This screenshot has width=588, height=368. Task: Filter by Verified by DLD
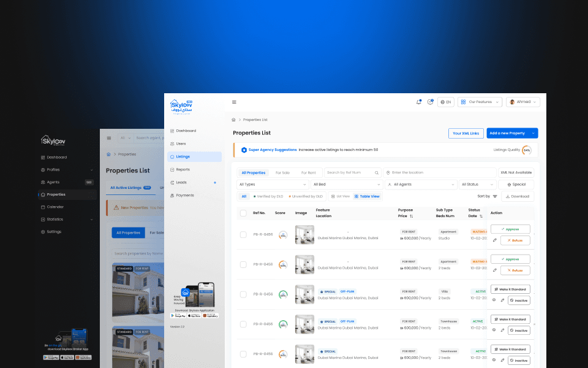click(x=268, y=196)
